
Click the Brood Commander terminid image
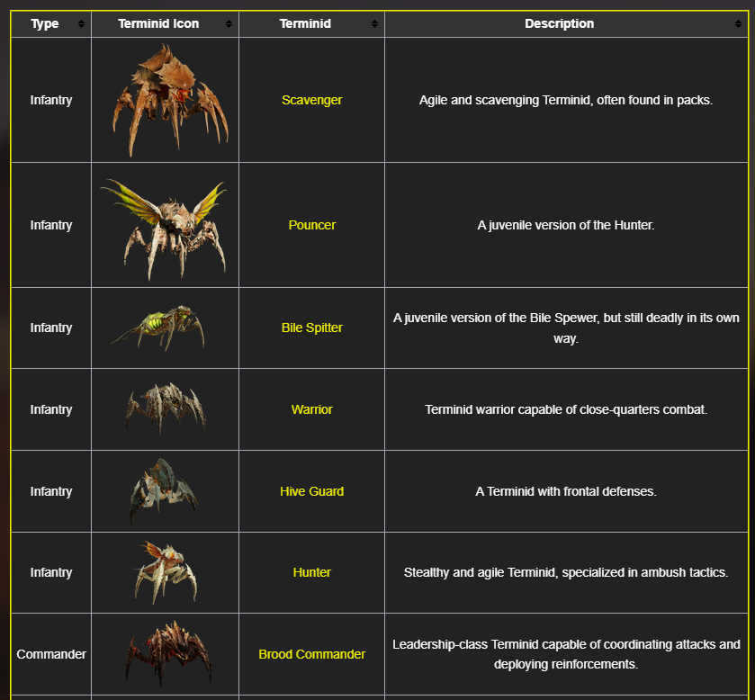[x=165, y=652]
